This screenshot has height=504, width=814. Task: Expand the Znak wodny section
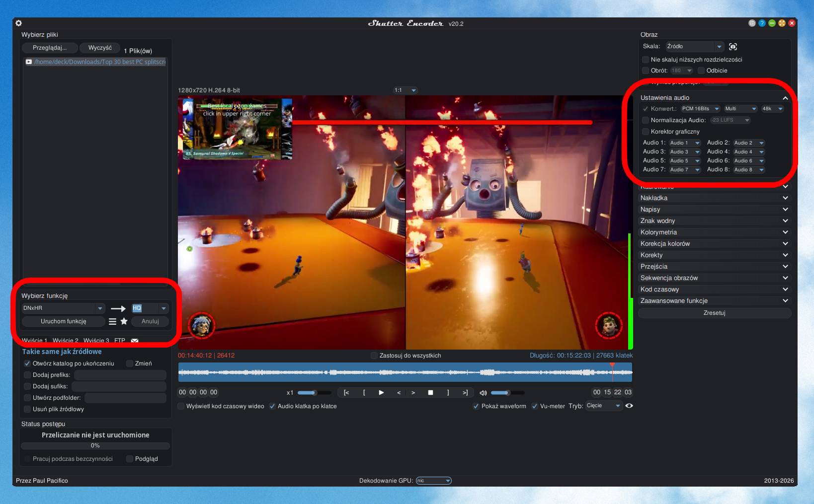[x=714, y=221]
